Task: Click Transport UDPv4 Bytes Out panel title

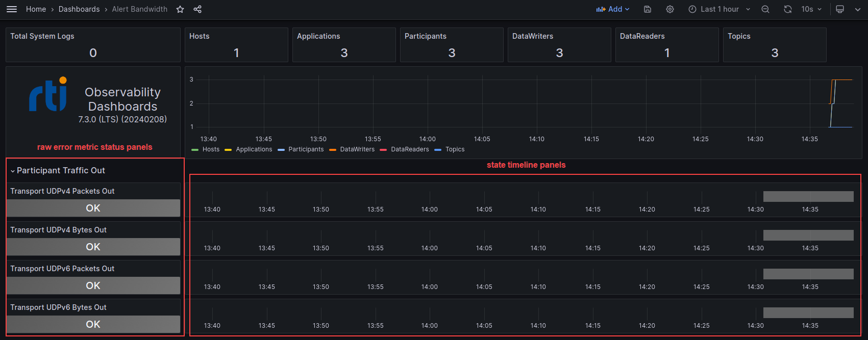Action: 59,230
